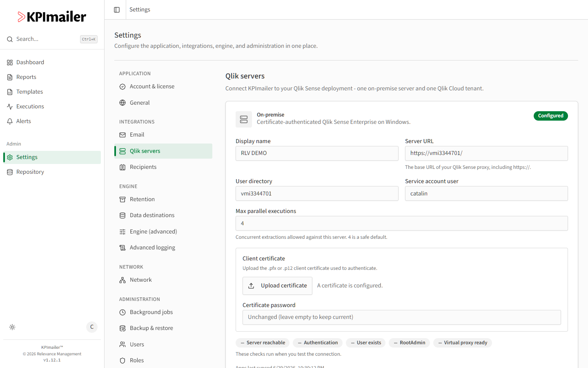Click the Background jobs clock icon
This screenshot has height=368, width=588.
122,312
